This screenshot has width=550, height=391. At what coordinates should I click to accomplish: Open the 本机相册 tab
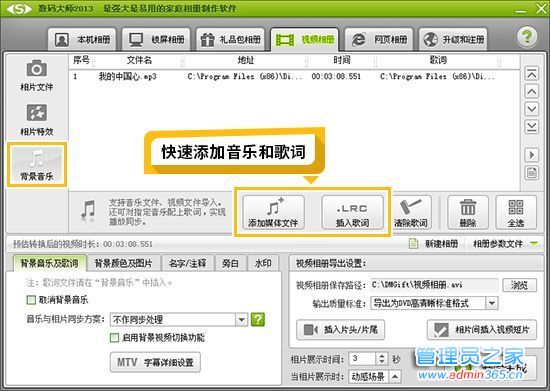[82, 39]
